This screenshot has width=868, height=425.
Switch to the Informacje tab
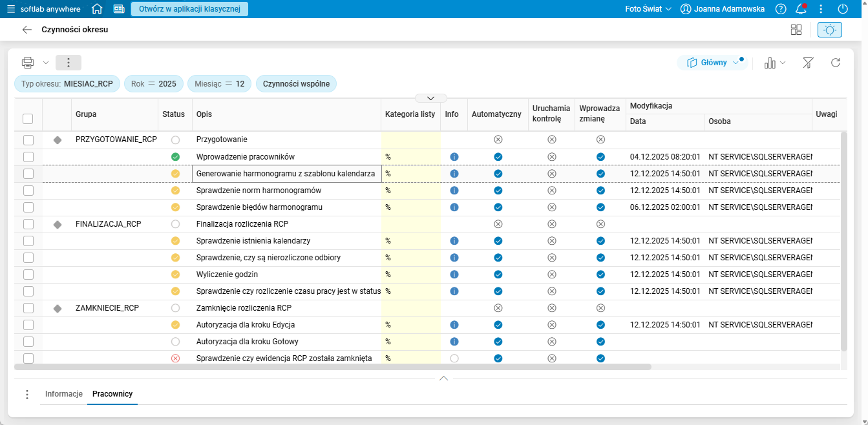[x=63, y=394]
